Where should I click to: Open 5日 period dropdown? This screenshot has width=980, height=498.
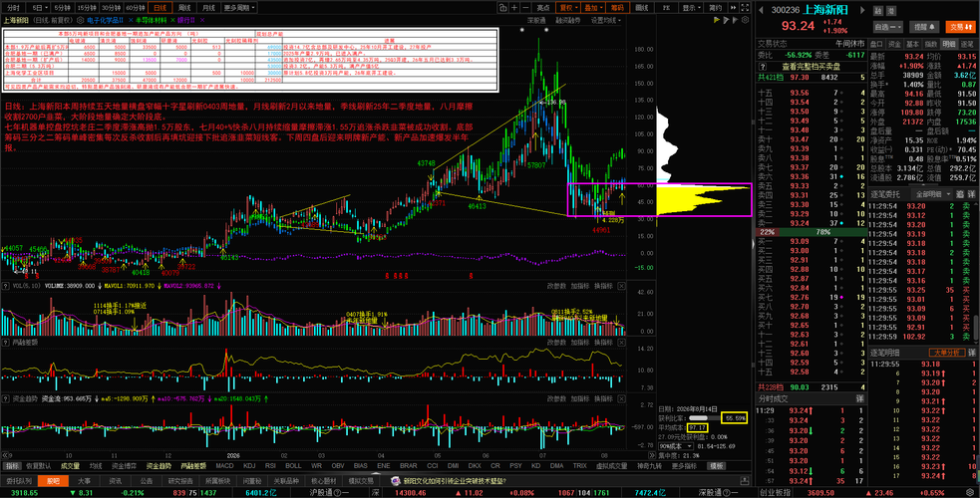(40, 8)
